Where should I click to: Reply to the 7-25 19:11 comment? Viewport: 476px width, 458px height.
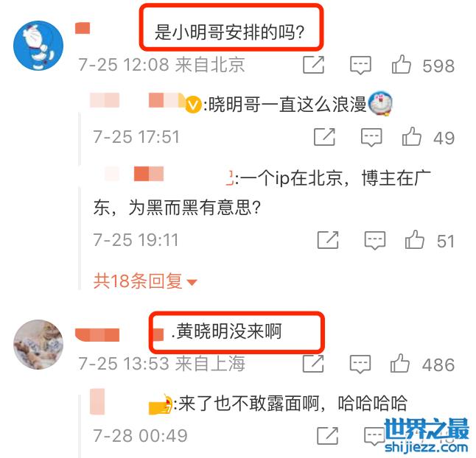[375, 241]
